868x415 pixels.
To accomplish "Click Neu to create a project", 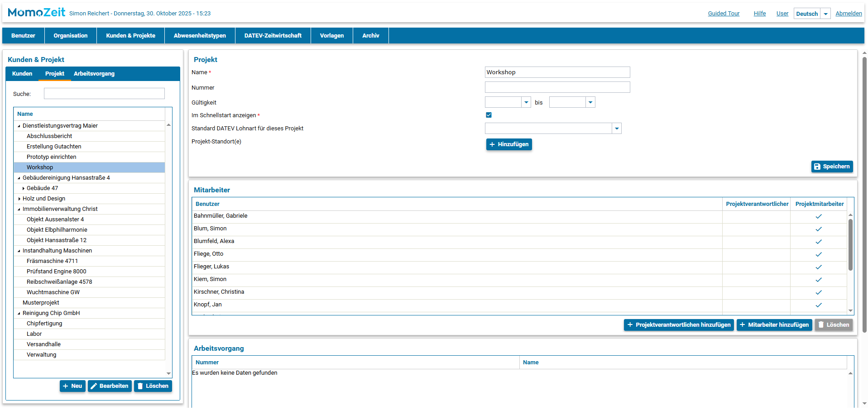I will (72, 386).
